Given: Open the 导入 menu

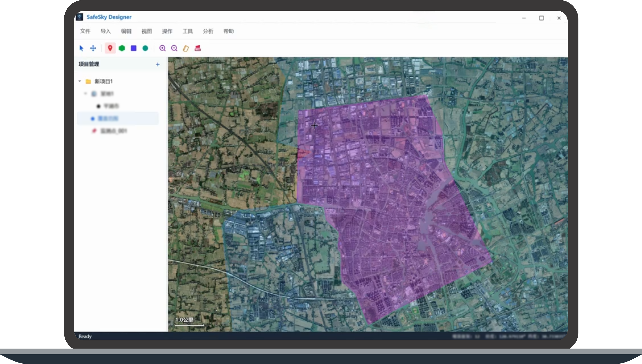Looking at the screenshot, I should point(106,31).
